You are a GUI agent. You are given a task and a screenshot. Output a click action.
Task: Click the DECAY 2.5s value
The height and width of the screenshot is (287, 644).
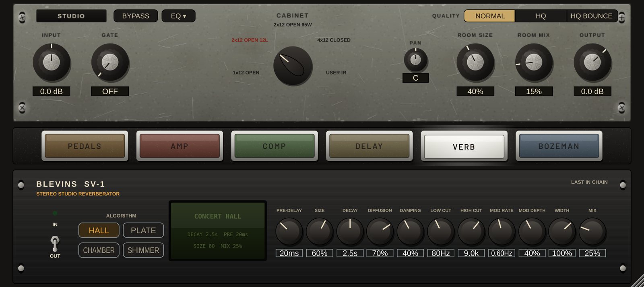point(350,253)
